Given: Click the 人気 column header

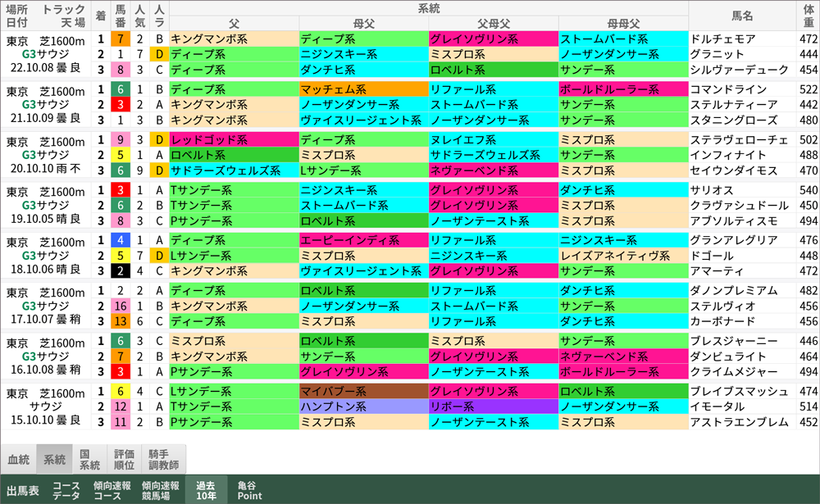Looking at the screenshot, I should click(139, 16).
